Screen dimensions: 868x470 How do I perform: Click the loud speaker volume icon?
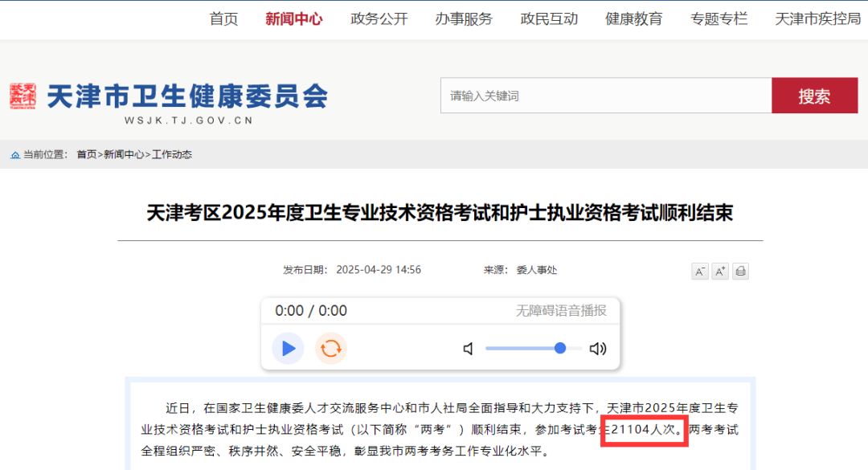[598, 349]
